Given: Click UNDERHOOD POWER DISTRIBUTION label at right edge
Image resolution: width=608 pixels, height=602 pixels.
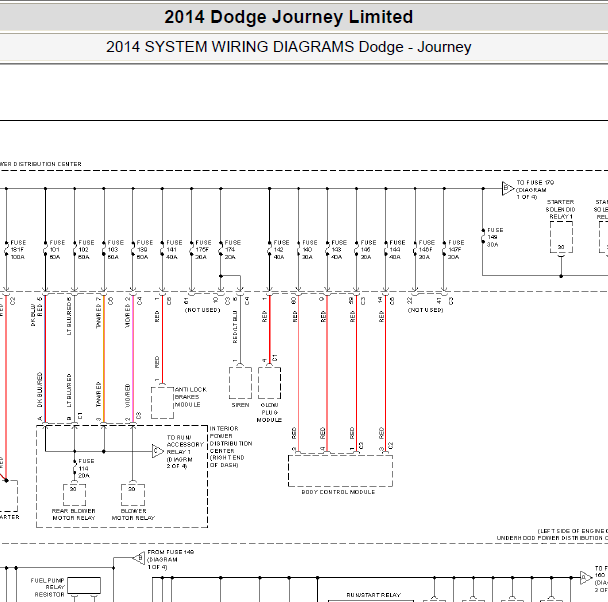Looking at the screenshot, I should click(x=552, y=538).
